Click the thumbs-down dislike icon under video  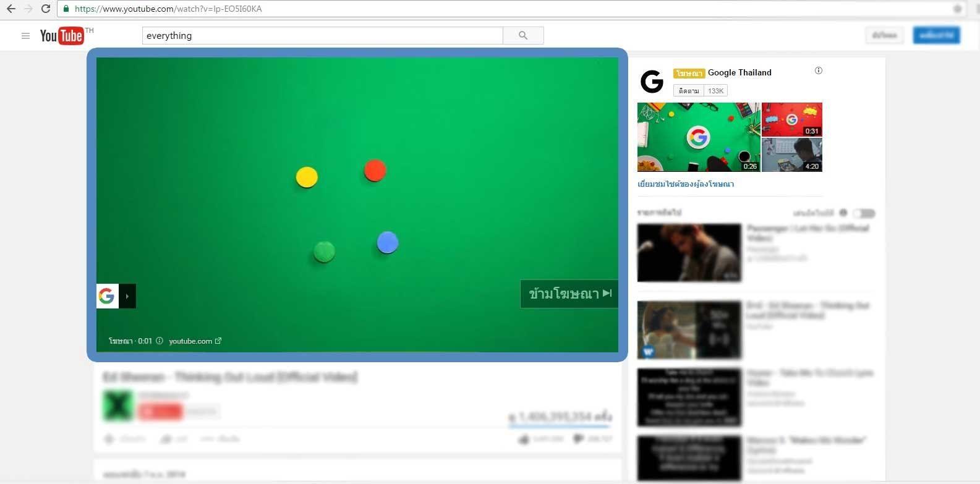coord(579,439)
